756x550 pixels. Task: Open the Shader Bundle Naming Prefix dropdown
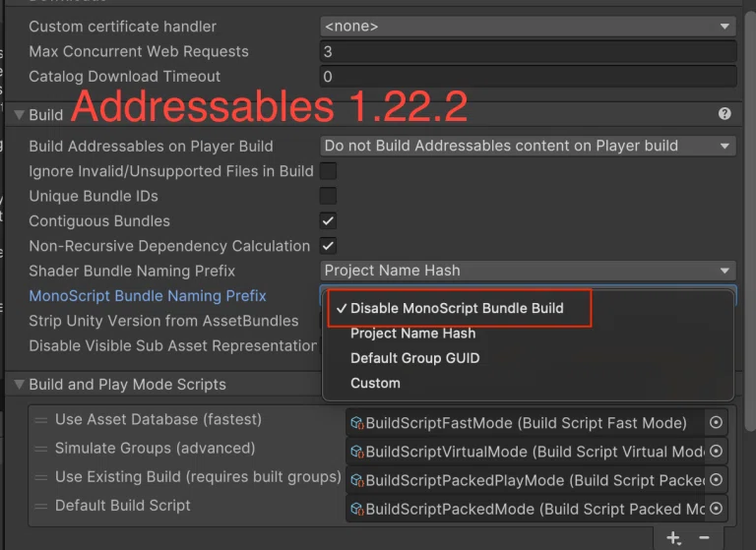(528, 271)
